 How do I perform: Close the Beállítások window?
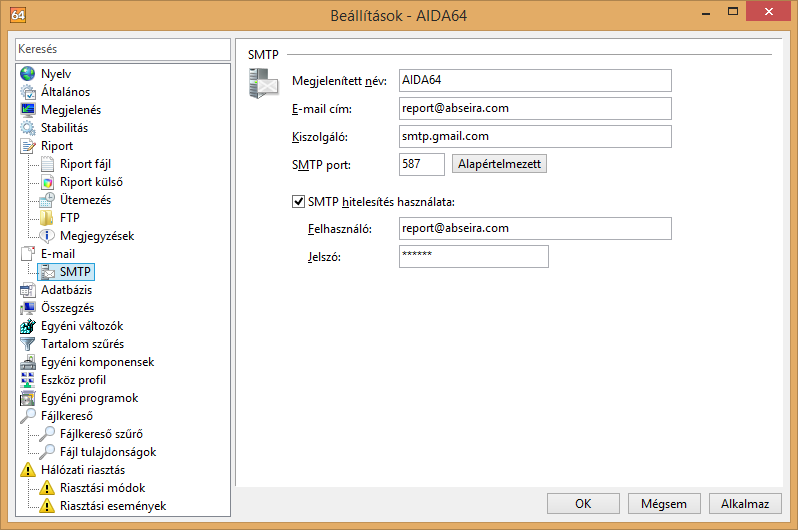click(x=768, y=11)
